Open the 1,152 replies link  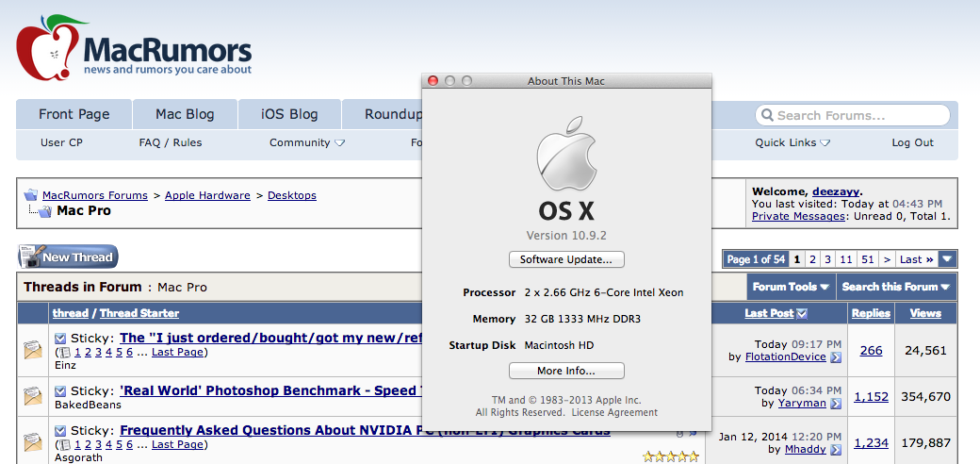coord(872,396)
